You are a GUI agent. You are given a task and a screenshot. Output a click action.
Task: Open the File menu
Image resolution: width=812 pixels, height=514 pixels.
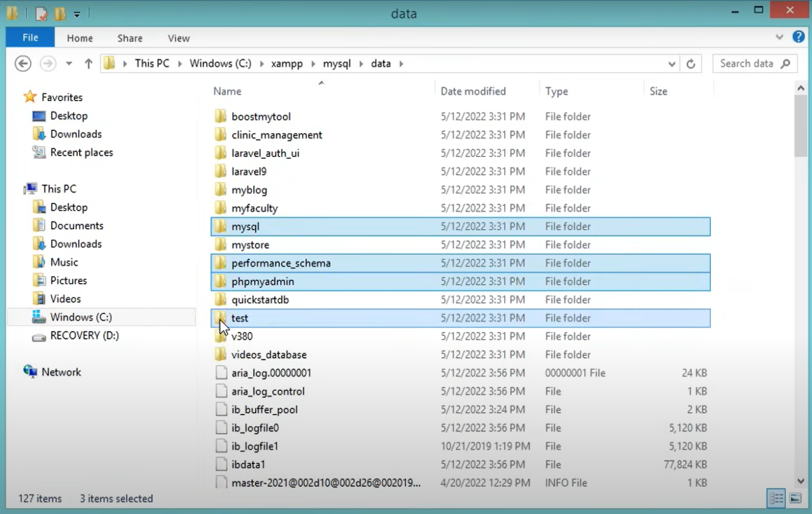tap(30, 37)
